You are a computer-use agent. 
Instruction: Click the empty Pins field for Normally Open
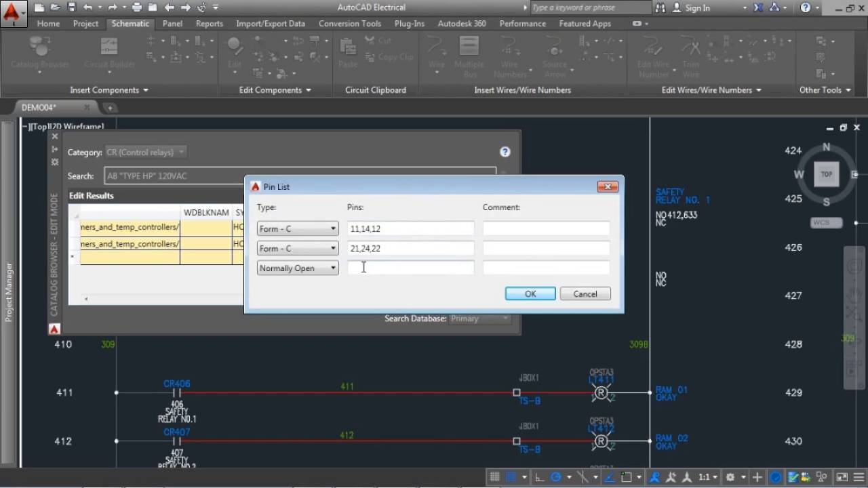click(x=411, y=268)
